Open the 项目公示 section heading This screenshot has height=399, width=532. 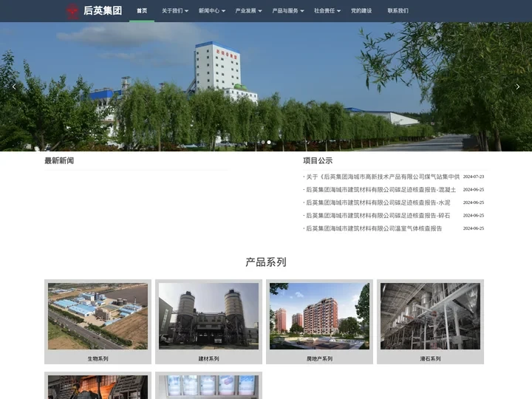[318, 160]
